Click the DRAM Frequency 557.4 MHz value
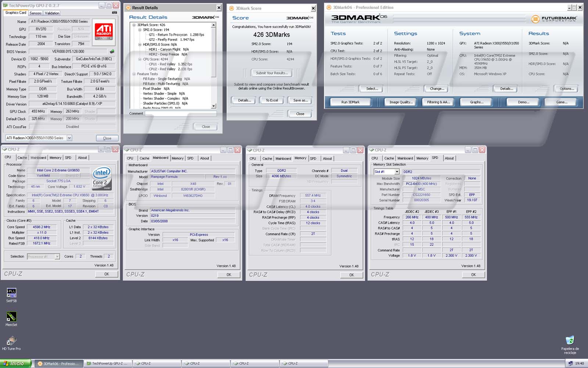Screen dimensions: 588x368 click(x=313, y=195)
